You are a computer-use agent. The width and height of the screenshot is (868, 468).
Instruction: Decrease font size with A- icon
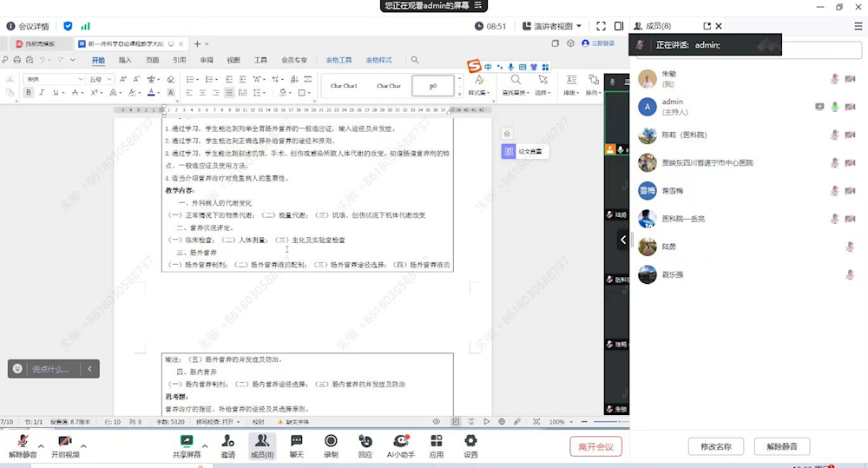pyautogui.click(x=136, y=79)
